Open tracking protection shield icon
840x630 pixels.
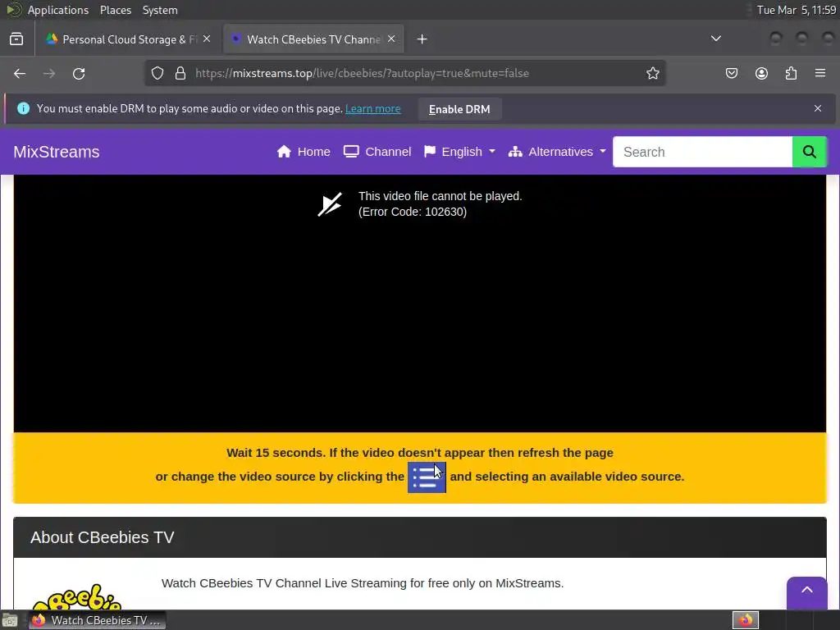pos(157,73)
